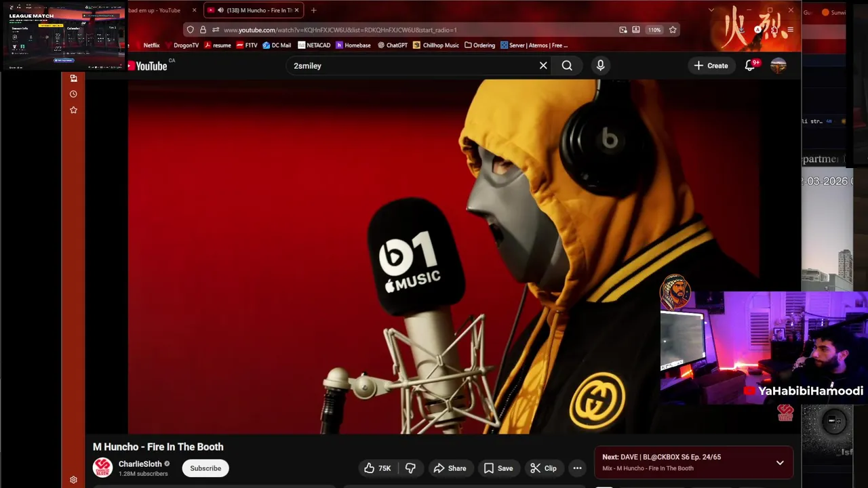Viewport: 868px width, 488px height.
Task: Click the Share button
Action: tap(450, 468)
